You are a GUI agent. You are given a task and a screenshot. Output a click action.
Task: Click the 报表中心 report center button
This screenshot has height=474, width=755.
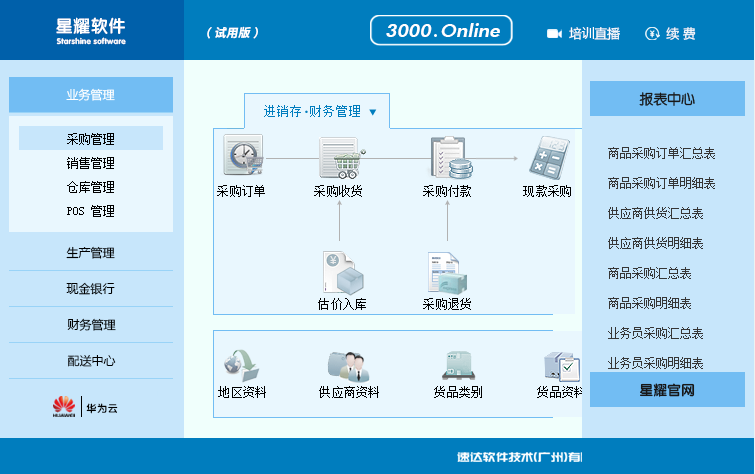click(667, 99)
